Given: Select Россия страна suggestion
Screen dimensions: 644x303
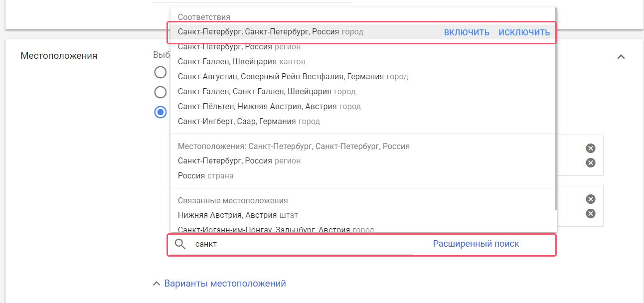Looking at the screenshot, I should point(363,176).
